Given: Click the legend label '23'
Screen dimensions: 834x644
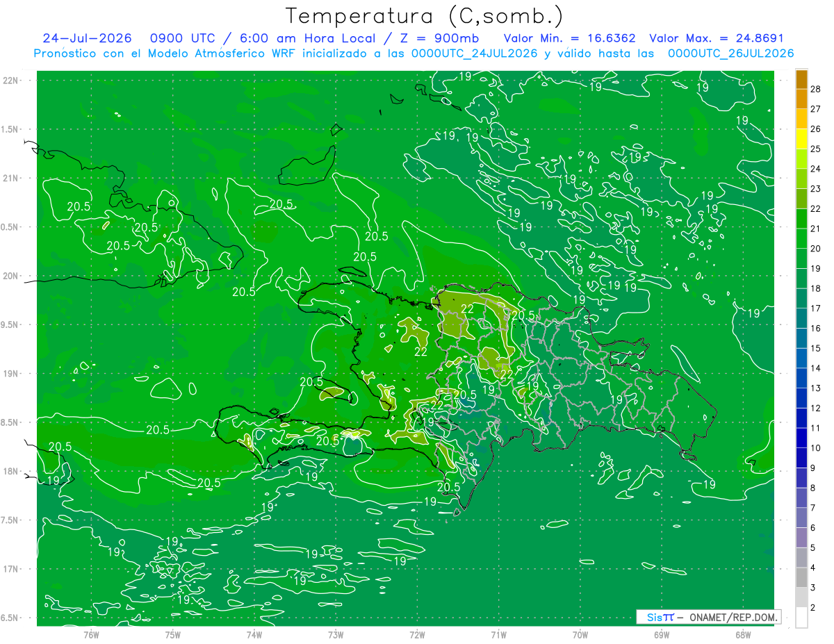Looking at the screenshot, I should [x=815, y=188].
